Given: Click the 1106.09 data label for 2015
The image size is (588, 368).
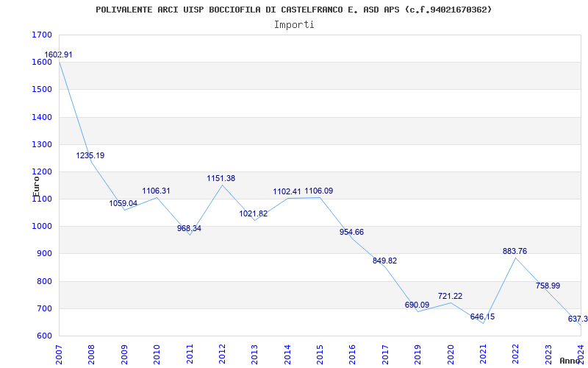Looking at the screenshot, I should pyautogui.click(x=319, y=191).
